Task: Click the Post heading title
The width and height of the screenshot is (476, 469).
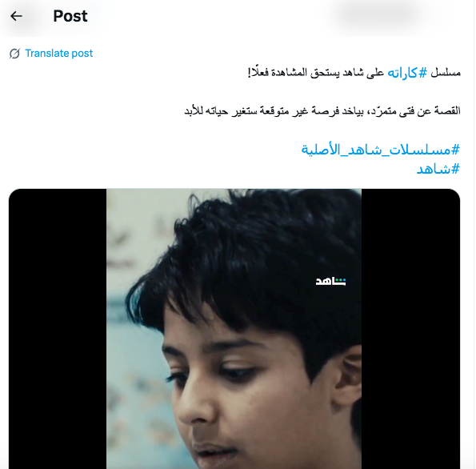Action: [x=70, y=16]
